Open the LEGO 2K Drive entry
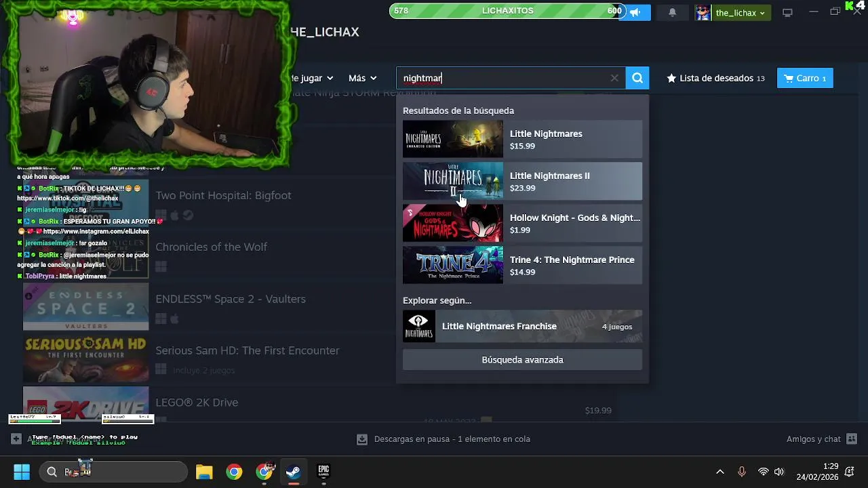868x488 pixels. tap(197, 402)
